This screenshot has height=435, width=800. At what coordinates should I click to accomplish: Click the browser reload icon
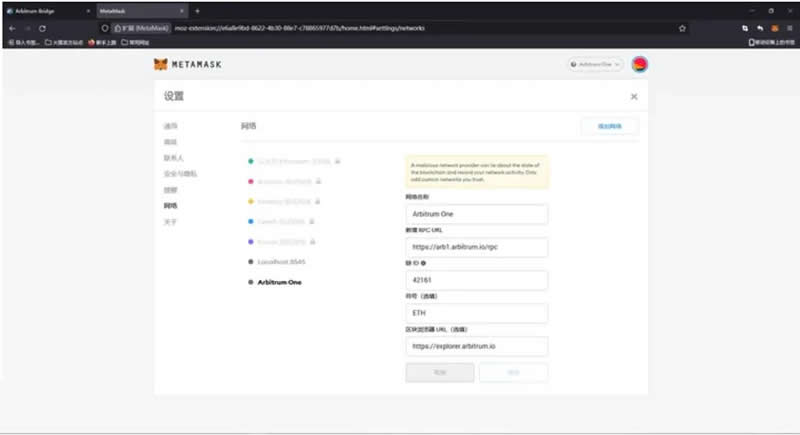point(42,28)
